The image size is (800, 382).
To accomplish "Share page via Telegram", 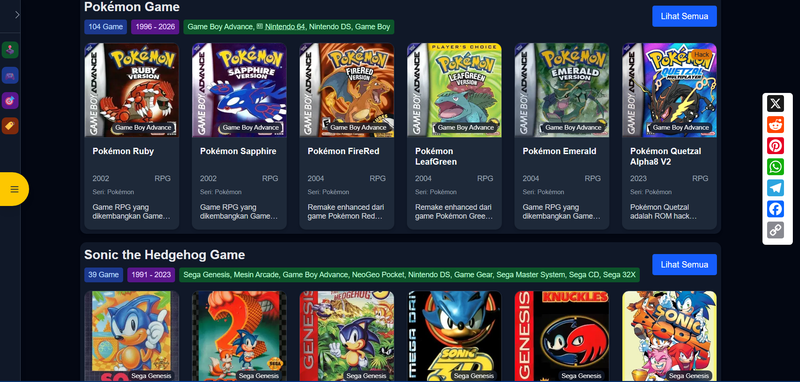I will click(x=776, y=188).
